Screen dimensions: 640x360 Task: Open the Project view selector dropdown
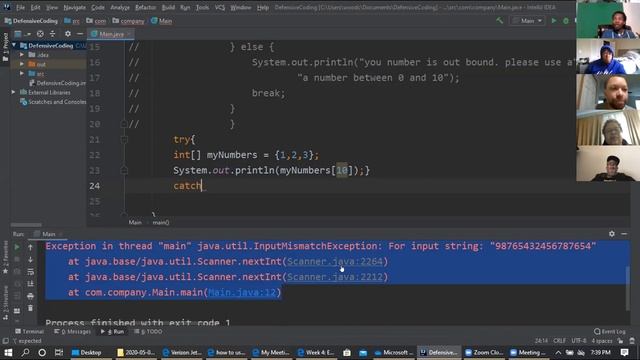coord(21,34)
